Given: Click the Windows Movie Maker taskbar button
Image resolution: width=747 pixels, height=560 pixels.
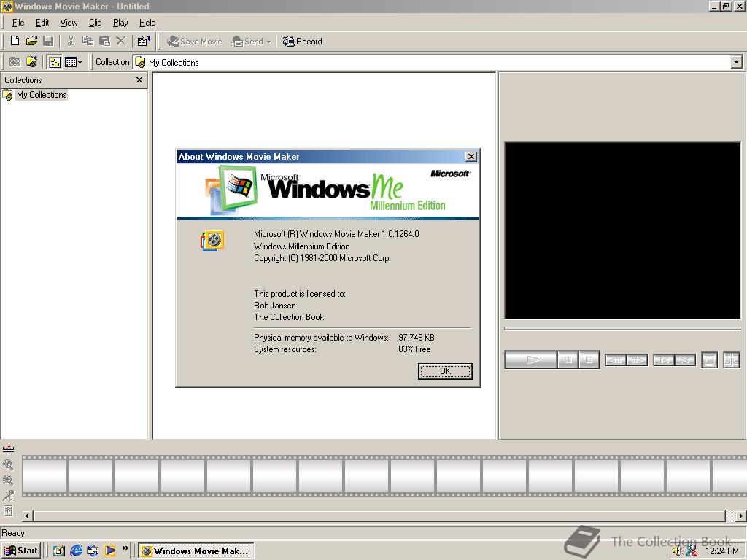Looking at the screenshot, I should coord(196,551).
